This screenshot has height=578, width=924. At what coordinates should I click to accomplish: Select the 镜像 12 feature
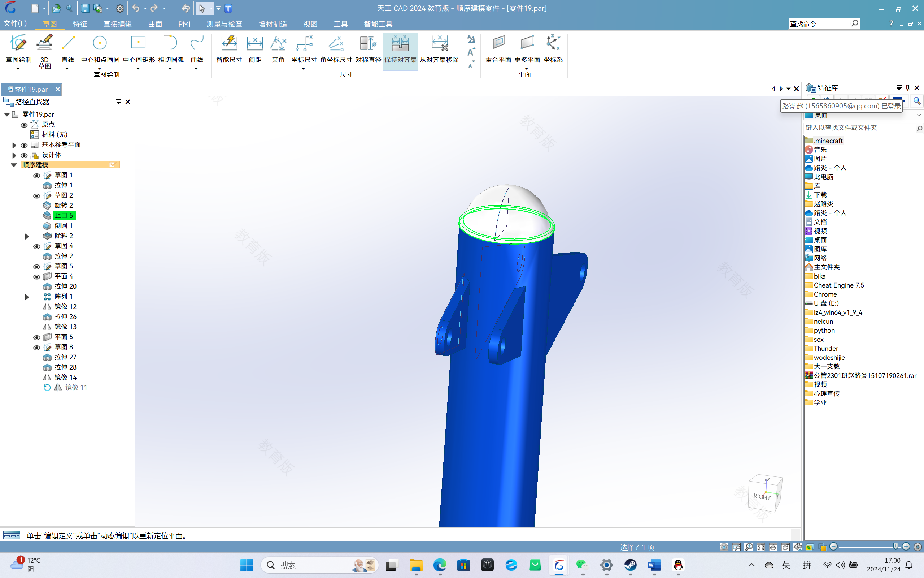[65, 307]
